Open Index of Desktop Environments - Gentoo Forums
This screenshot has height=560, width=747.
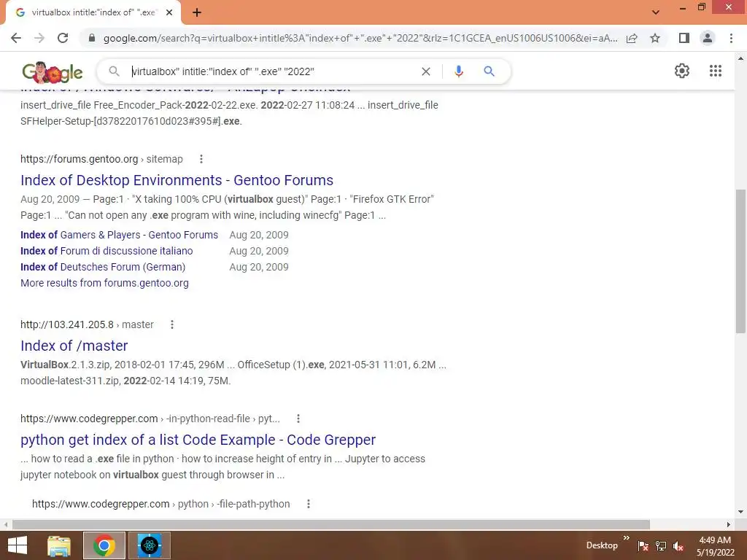[177, 181]
